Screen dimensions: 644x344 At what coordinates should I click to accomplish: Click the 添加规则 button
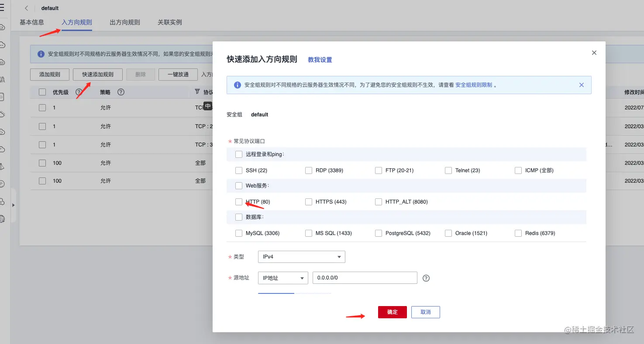50,75
